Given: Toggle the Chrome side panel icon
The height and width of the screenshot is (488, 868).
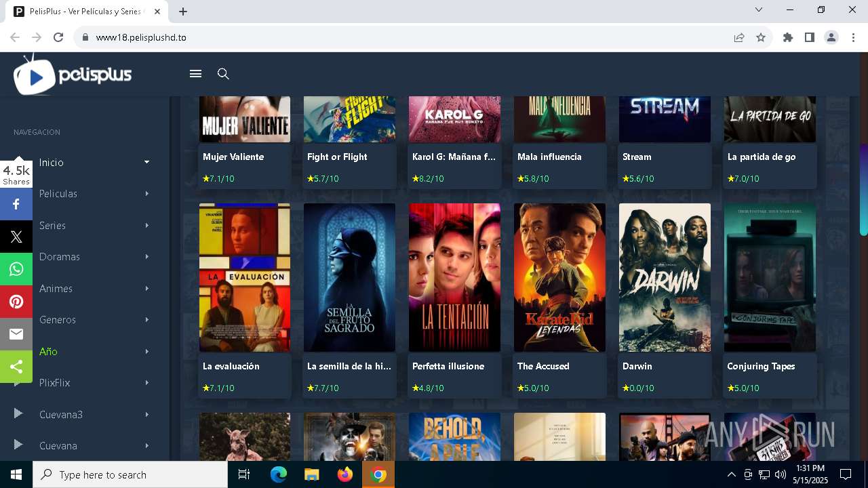Looking at the screenshot, I should click(x=809, y=37).
